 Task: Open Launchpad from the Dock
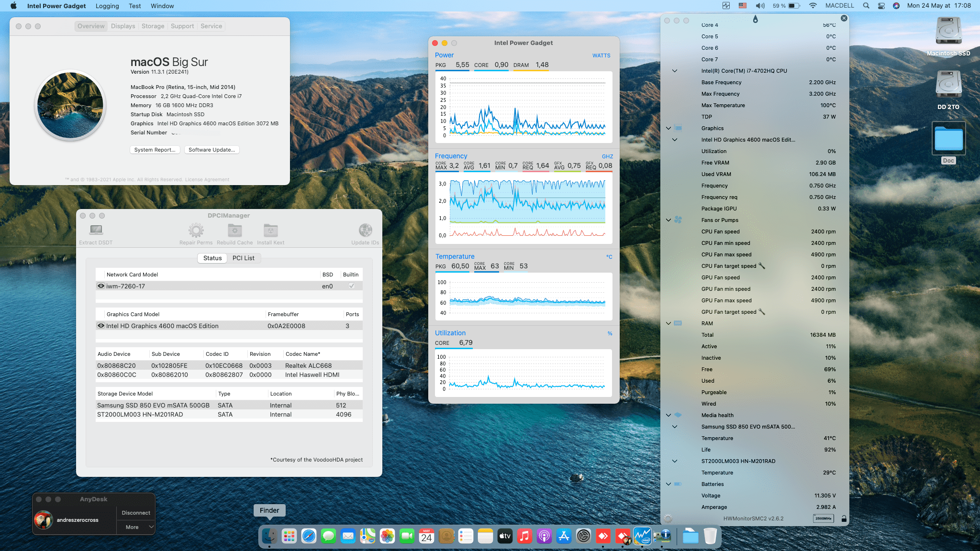click(289, 536)
